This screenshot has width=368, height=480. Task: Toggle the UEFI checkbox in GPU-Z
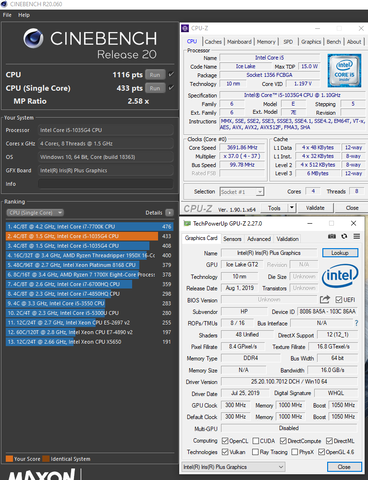338,300
